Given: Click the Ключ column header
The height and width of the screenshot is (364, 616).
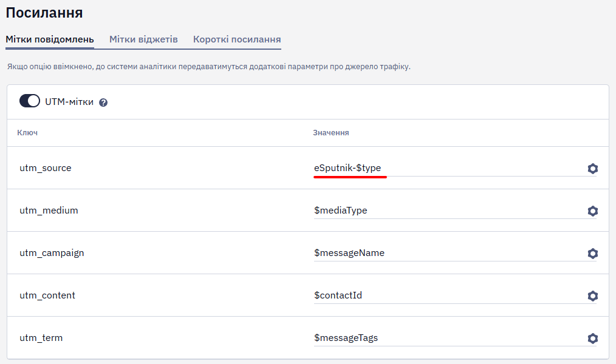Looking at the screenshot, I should (27, 133).
